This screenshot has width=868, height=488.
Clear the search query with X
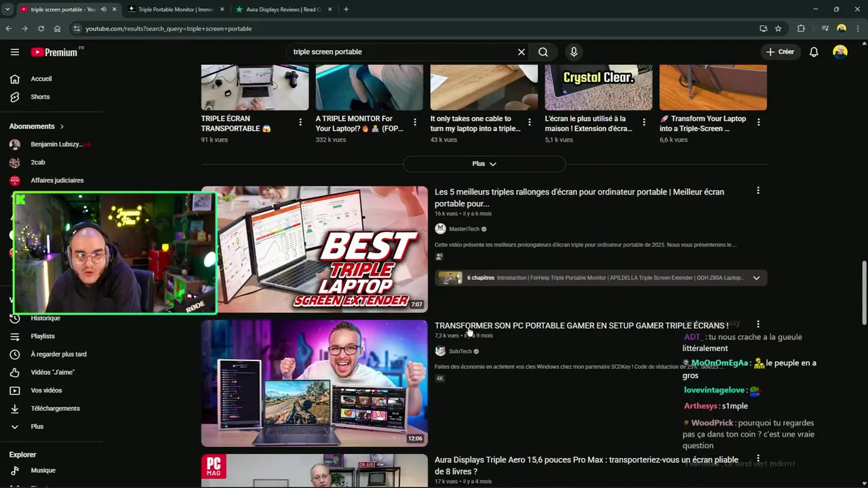(x=521, y=52)
